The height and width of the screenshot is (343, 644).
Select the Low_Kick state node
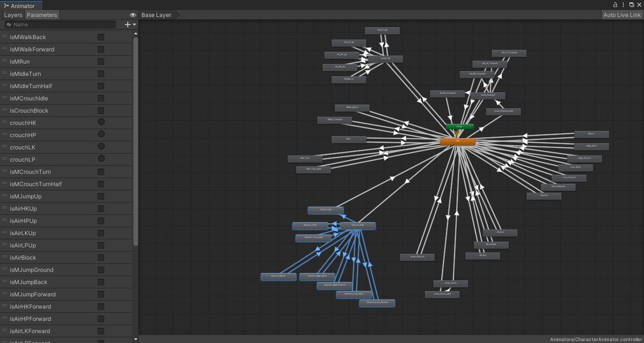point(575,168)
